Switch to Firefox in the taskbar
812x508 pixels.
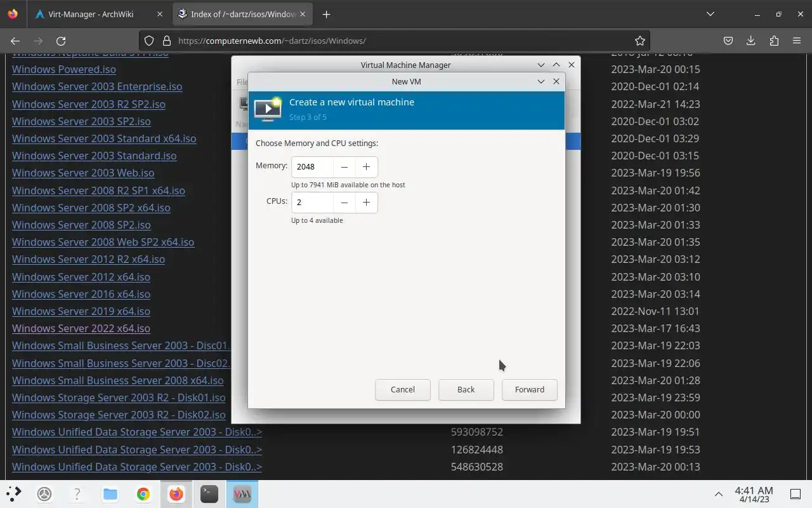pos(176,493)
